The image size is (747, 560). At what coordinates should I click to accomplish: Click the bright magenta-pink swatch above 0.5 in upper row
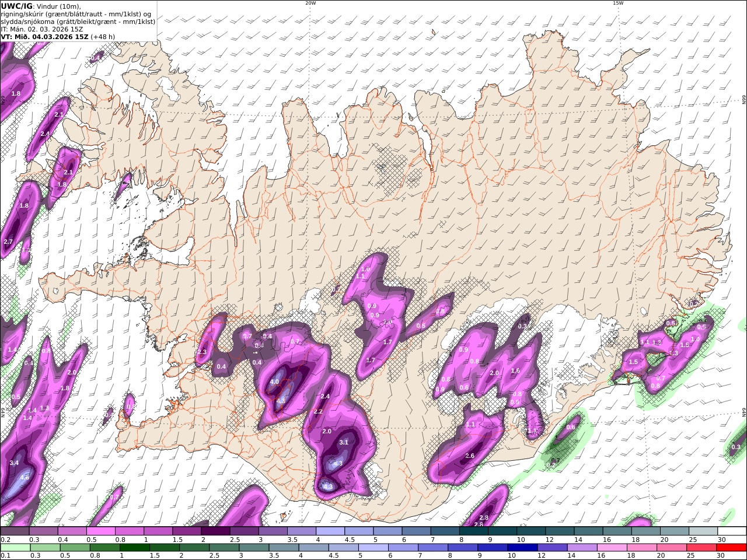[100, 531]
